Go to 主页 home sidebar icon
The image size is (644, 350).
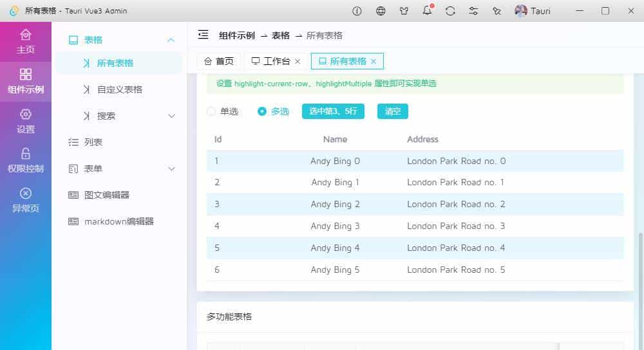pos(26,42)
